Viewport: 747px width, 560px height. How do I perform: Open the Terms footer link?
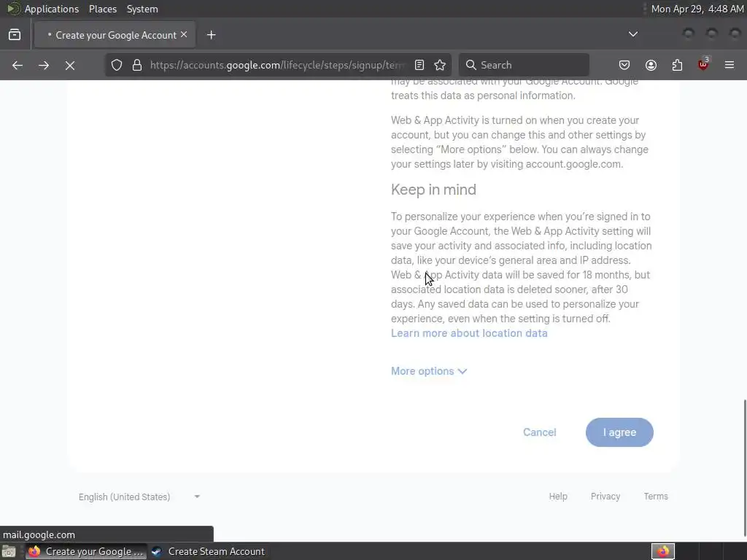point(656,496)
